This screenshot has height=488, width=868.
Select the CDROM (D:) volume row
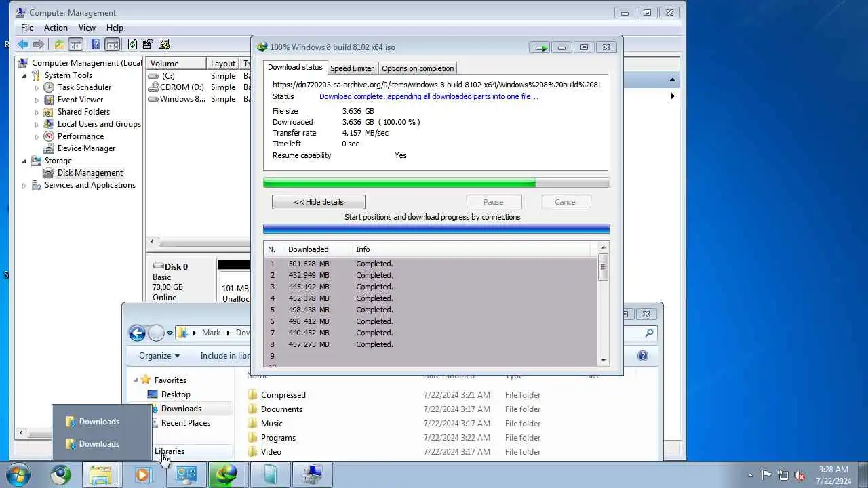pos(197,87)
